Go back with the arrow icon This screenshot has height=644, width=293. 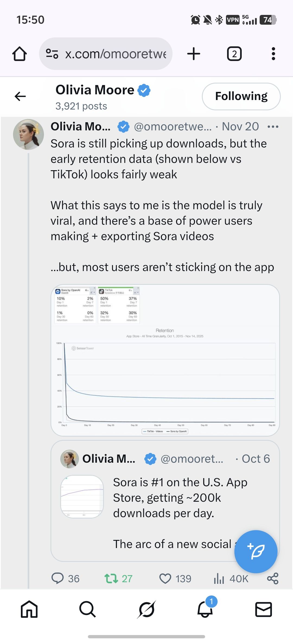20,96
